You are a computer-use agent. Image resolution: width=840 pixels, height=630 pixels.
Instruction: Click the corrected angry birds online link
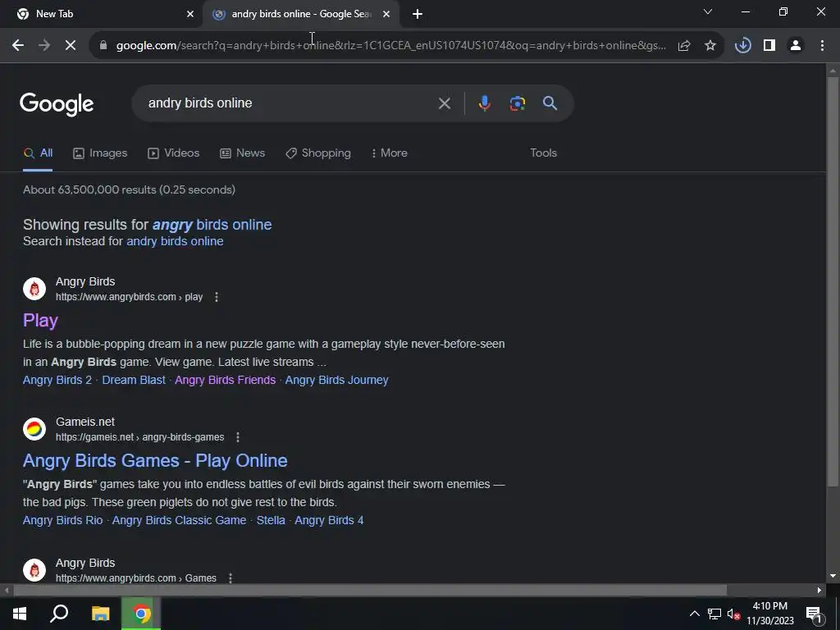click(212, 225)
